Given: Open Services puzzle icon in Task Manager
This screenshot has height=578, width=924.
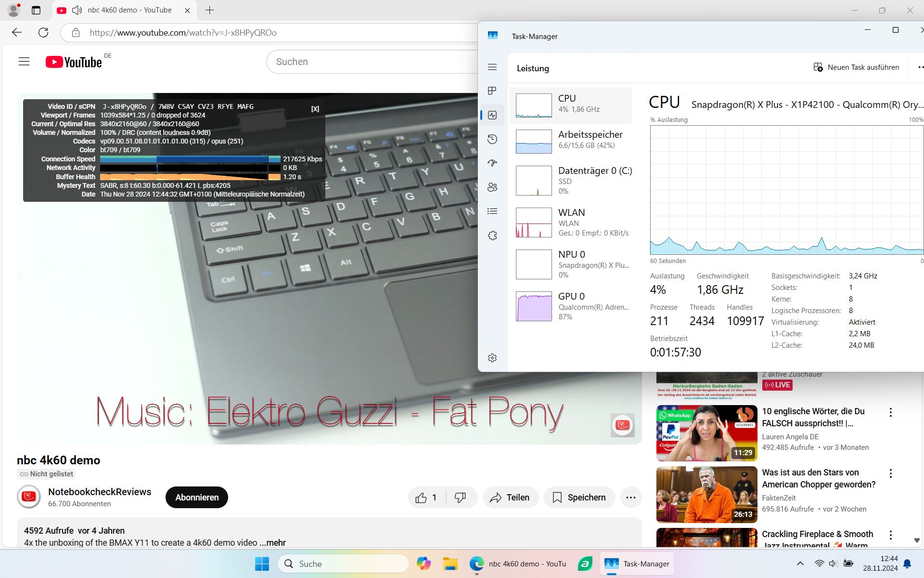Looking at the screenshot, I should point(492,236).
